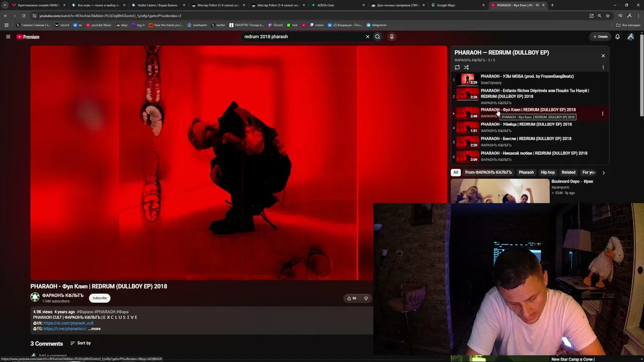Open the account avatar menu
Screen dimensions: 644x362
[x=631, y=37]
